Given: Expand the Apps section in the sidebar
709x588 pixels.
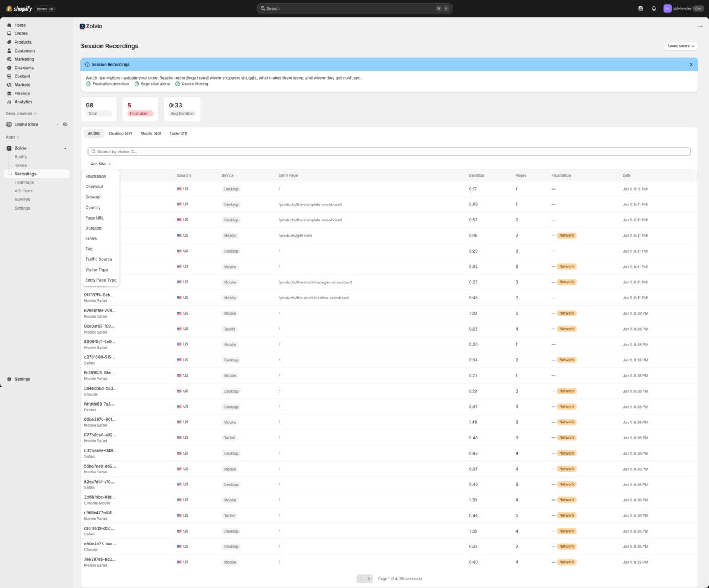Looking at the screenshot, I should pyautogui.click(x=11, y=136).
